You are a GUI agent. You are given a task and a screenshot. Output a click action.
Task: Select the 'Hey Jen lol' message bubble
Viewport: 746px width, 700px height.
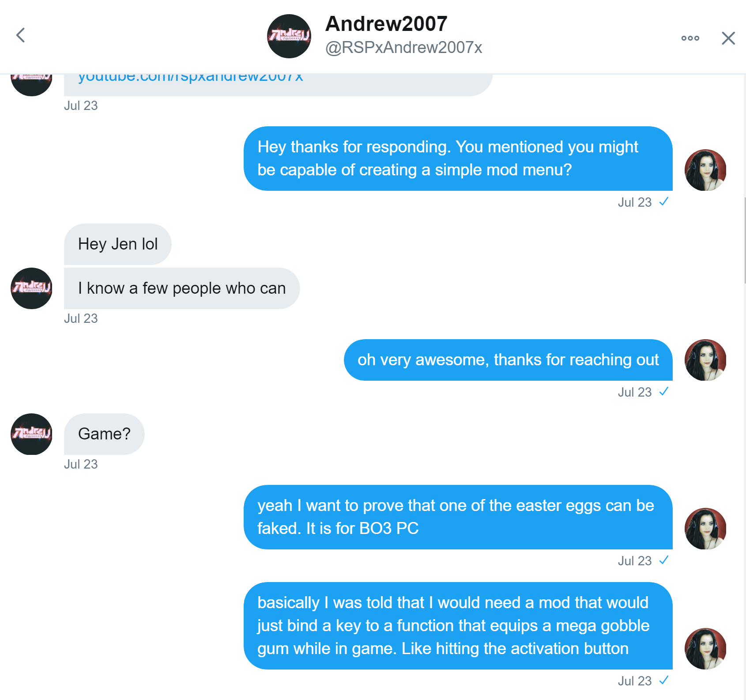[118, 244]
